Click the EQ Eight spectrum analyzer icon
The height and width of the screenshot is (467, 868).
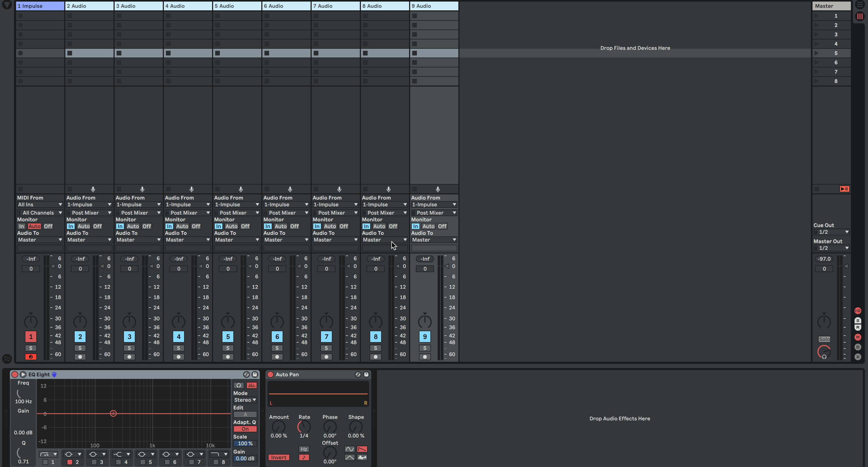tap(251, 385)
